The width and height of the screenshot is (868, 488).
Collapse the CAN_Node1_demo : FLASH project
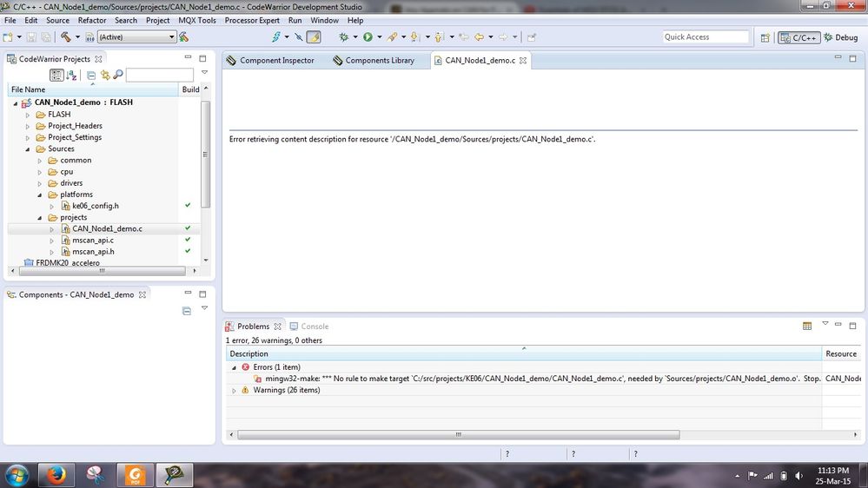(x=16, y=103)
